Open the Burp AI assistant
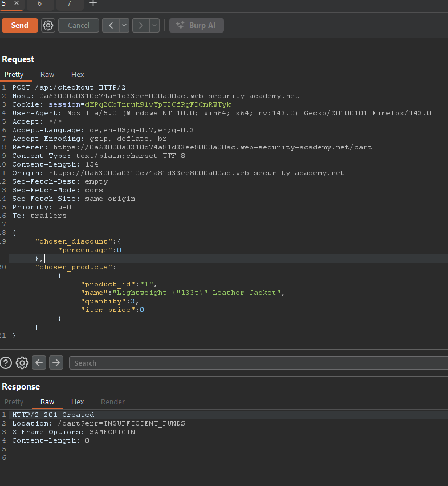 pyautogui.click(x=197, y=25)
